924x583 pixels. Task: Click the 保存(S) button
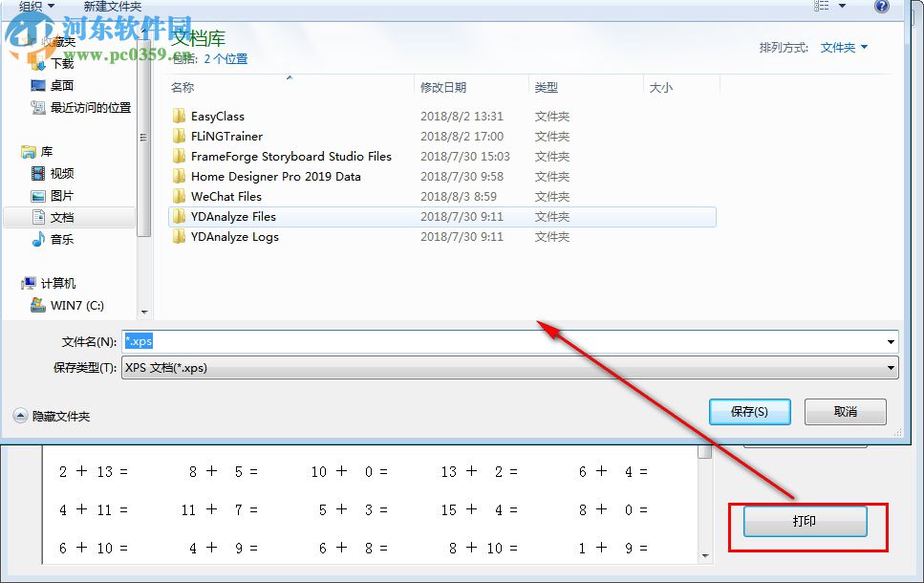749,412
